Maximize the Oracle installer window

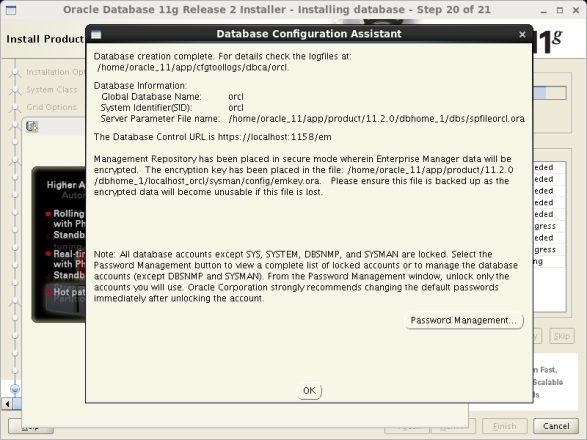[560, 10]
